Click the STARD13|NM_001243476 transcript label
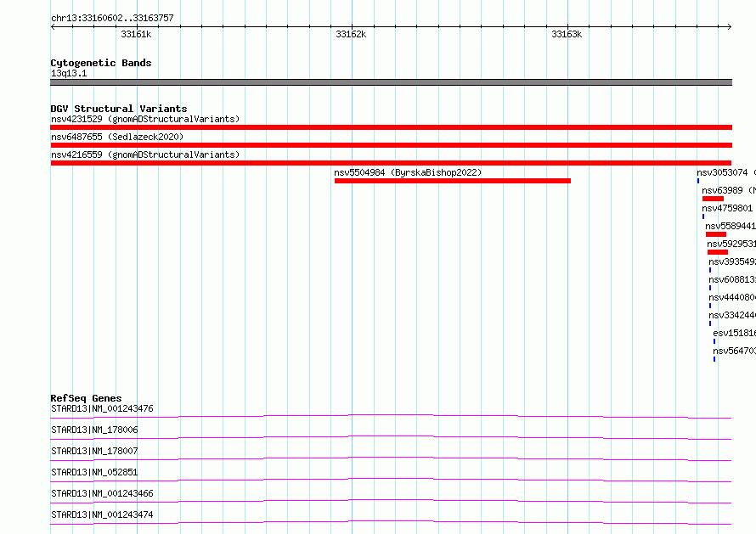The width and height of the screenshot is (756, 534). [102, 408]
